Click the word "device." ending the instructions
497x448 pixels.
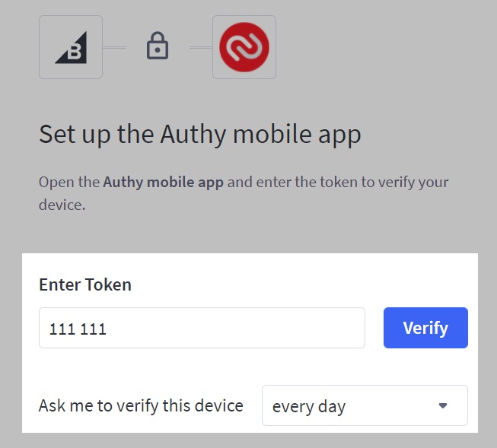pos(62,205)
